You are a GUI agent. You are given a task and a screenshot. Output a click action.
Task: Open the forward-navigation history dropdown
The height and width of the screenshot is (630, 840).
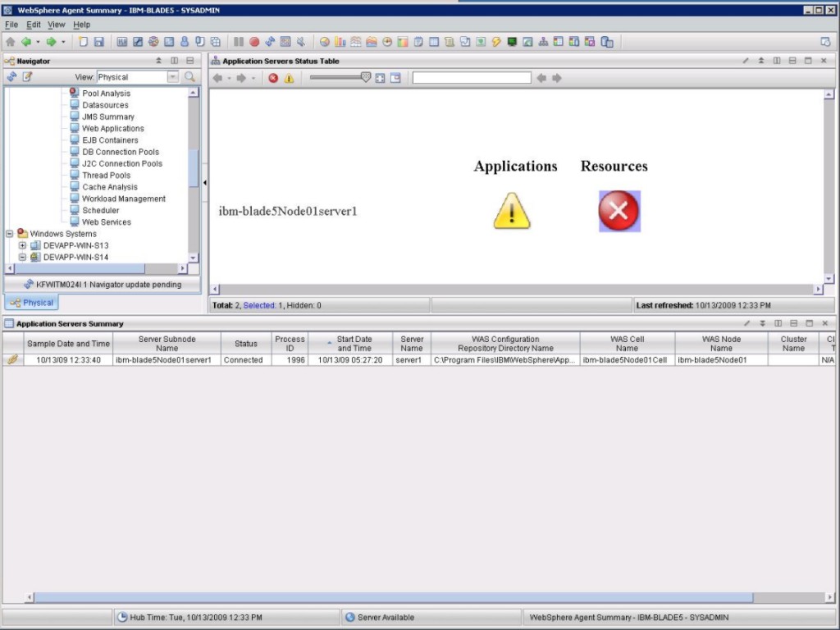tap(62, 41)
